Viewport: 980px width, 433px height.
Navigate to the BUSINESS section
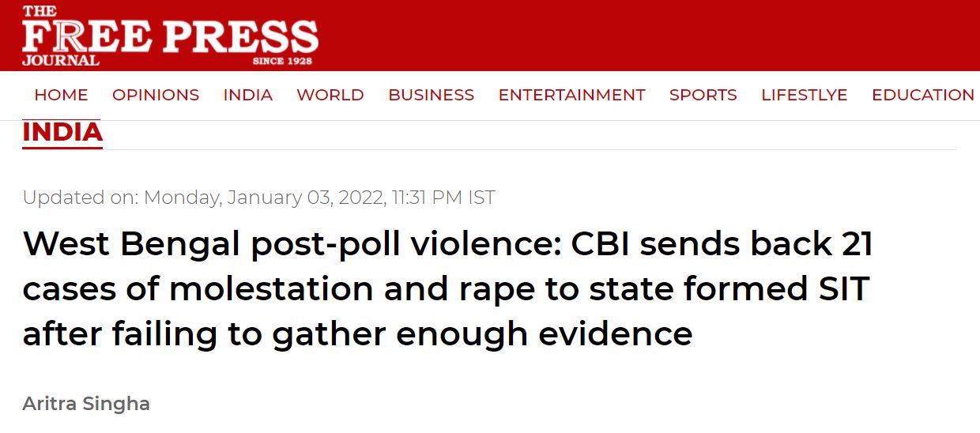click(x=431, y=95)
